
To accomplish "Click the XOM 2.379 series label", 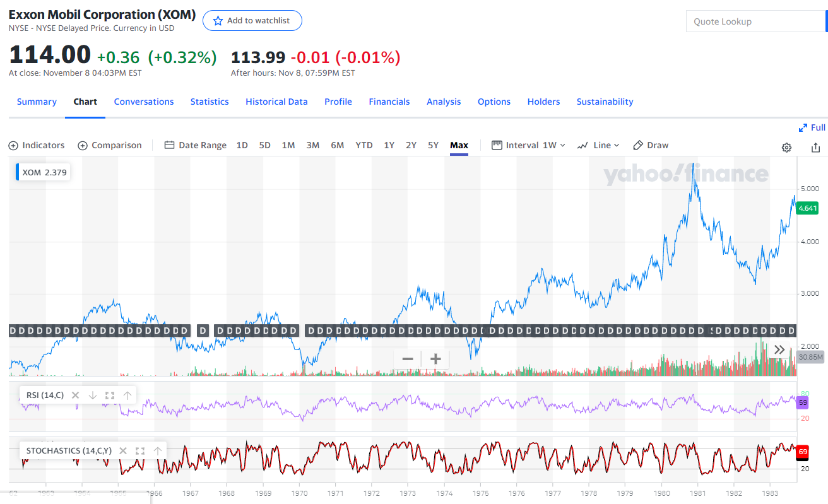I will 44,172.
